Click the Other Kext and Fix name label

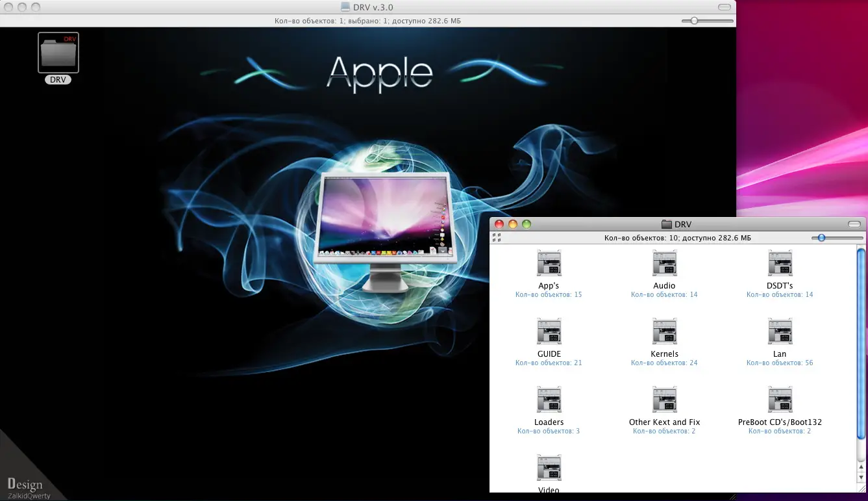pyautogui.click(x=664, y=422)
